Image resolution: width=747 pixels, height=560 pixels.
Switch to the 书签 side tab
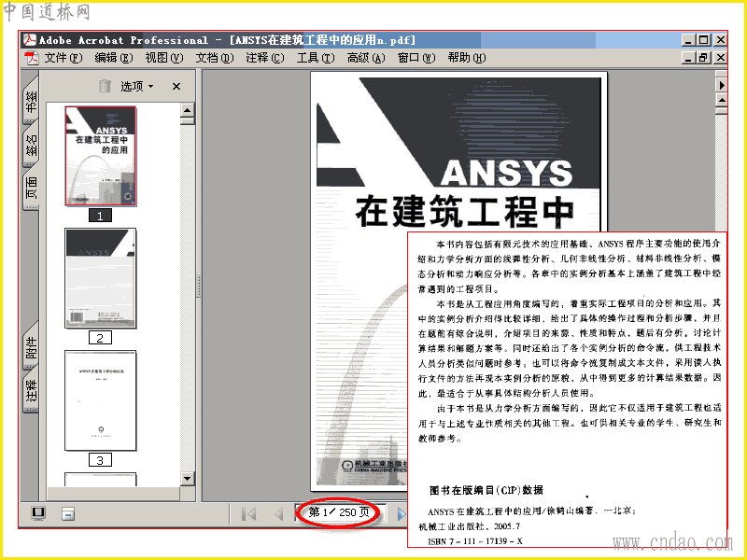coord(31,101)
